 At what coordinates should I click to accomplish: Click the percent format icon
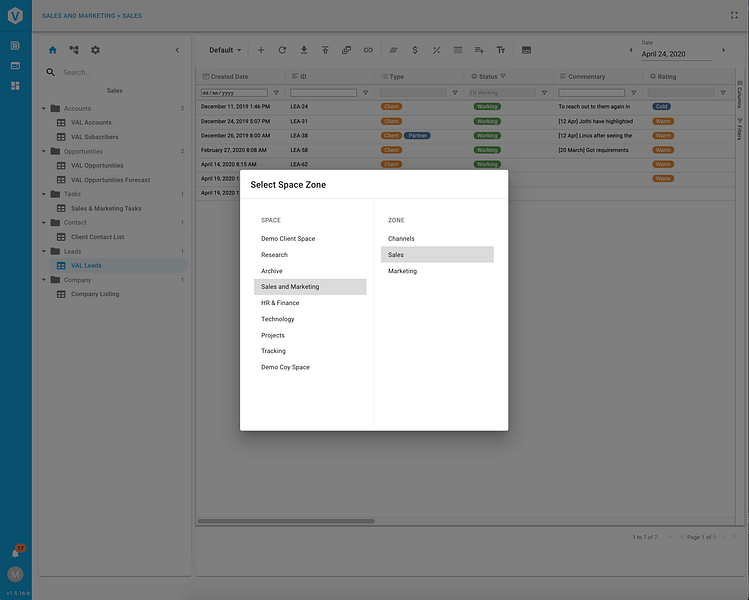coord(437,50)
